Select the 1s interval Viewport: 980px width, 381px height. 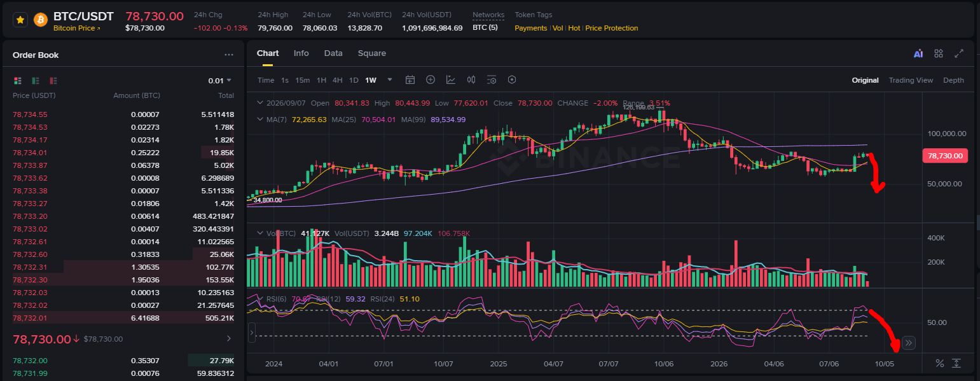click(x=285, y=80)
